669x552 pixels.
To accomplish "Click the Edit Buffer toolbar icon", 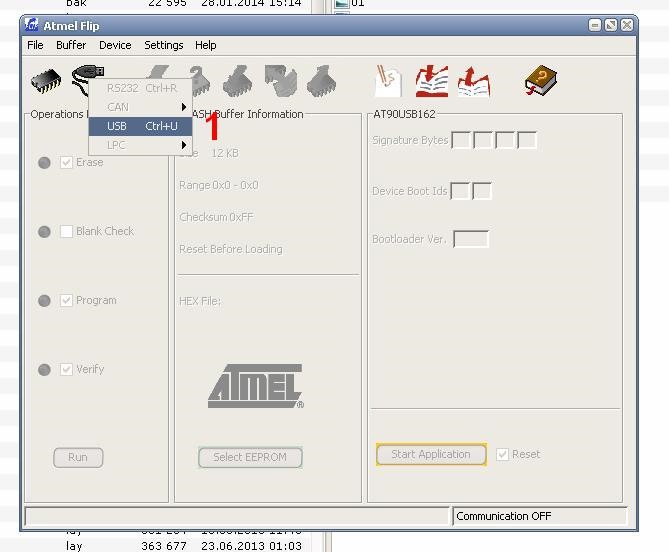I will [x=388, y=81].
